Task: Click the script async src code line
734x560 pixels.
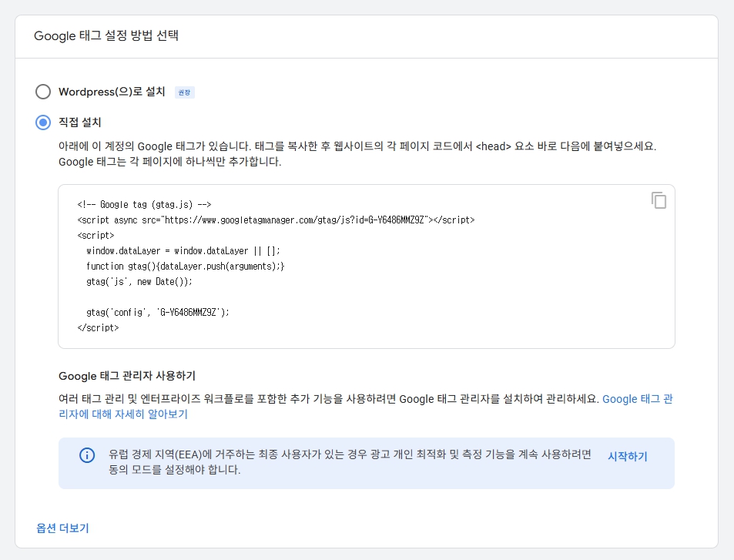Action: [276, 220]
